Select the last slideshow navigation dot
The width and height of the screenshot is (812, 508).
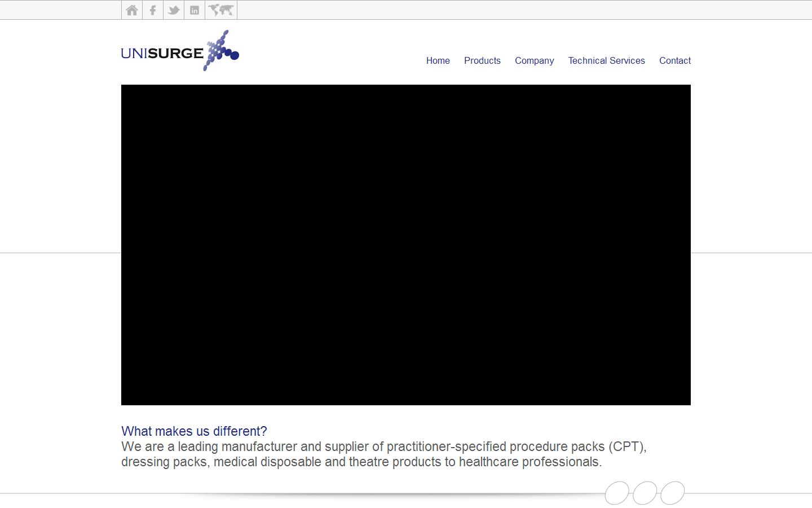coord(673,492)
